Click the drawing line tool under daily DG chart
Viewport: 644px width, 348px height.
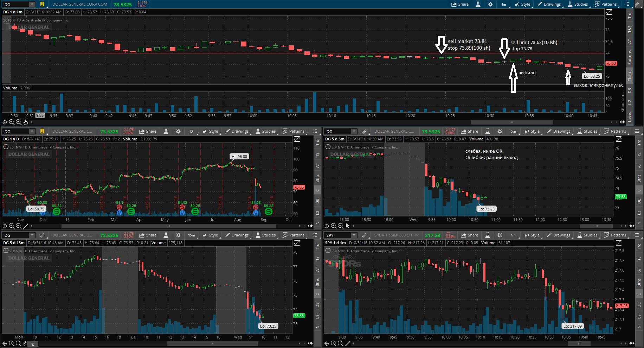25,226
